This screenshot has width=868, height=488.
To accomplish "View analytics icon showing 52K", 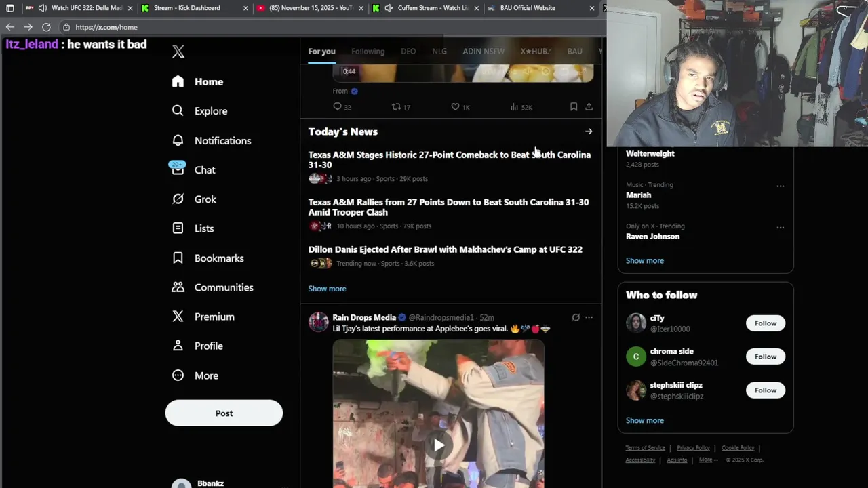I will pos(514,106).
